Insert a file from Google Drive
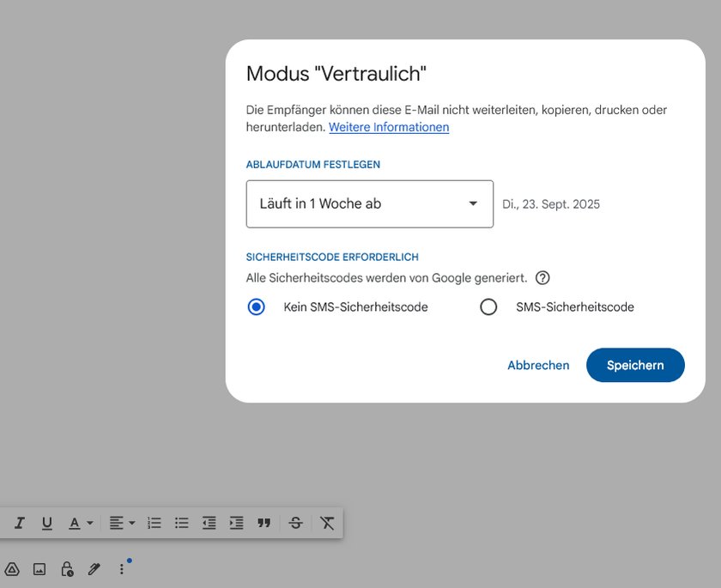The height and width of the screenshot is (588, 721). click(12, 568)
